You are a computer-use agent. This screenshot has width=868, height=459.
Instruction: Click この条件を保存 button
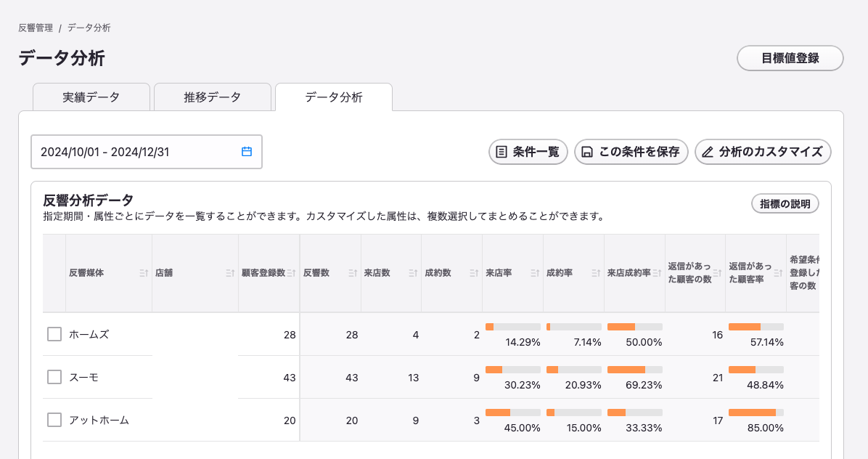(631, 152)
